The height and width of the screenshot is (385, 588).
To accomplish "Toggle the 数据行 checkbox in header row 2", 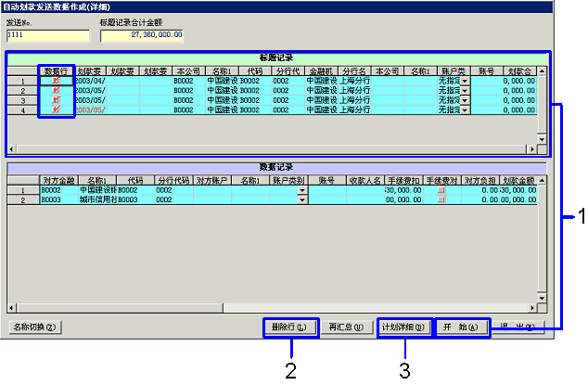I will click(x=56, y=90).
